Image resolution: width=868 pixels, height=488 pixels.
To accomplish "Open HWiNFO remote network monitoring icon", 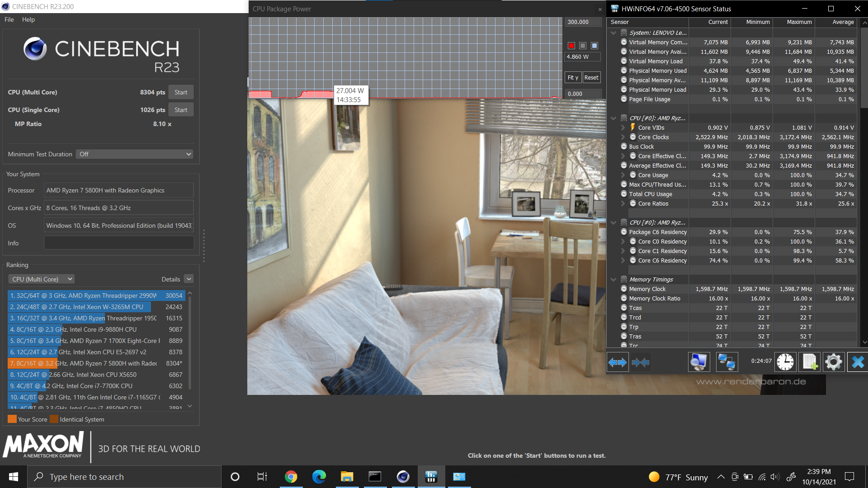I will tap(727, 362).
